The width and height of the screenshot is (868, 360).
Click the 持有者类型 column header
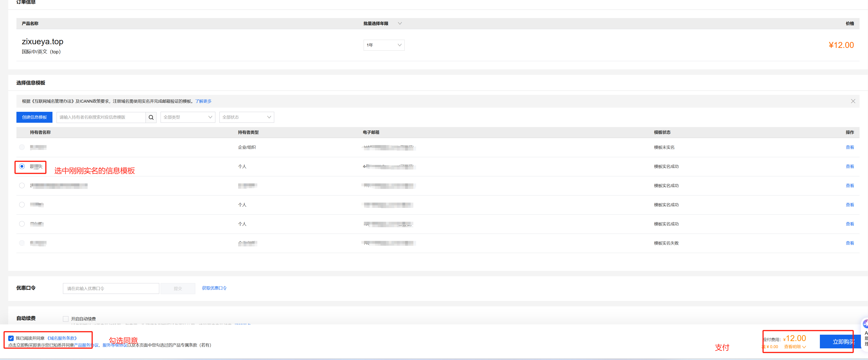tap(248, 133)
